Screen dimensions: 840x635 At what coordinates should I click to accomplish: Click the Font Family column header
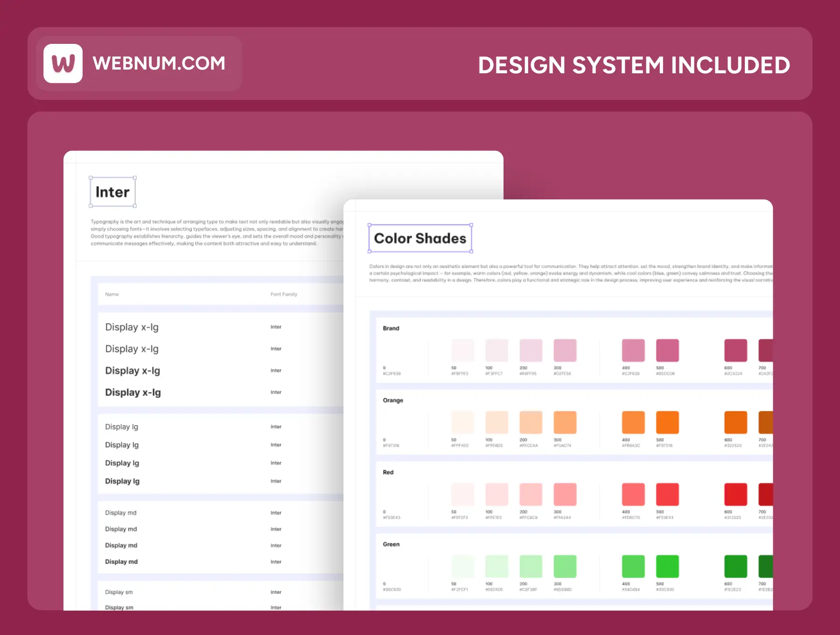(x=284, y=294)
